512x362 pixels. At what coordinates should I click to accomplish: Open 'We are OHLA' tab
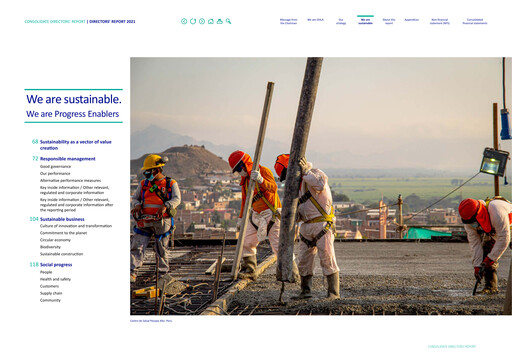[315, 20]
